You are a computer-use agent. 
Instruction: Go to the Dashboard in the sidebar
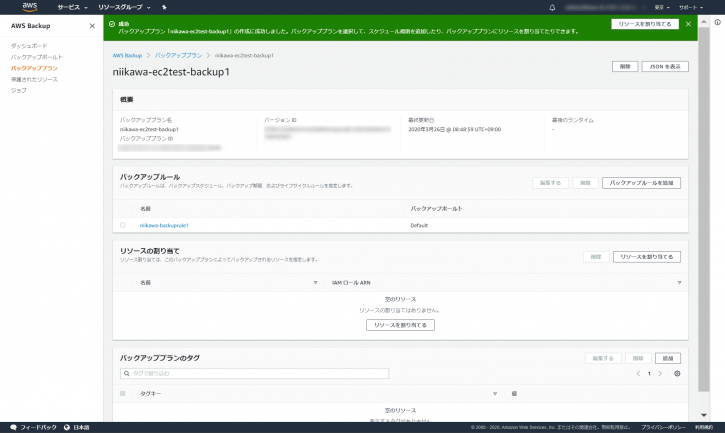click(29, 46)
